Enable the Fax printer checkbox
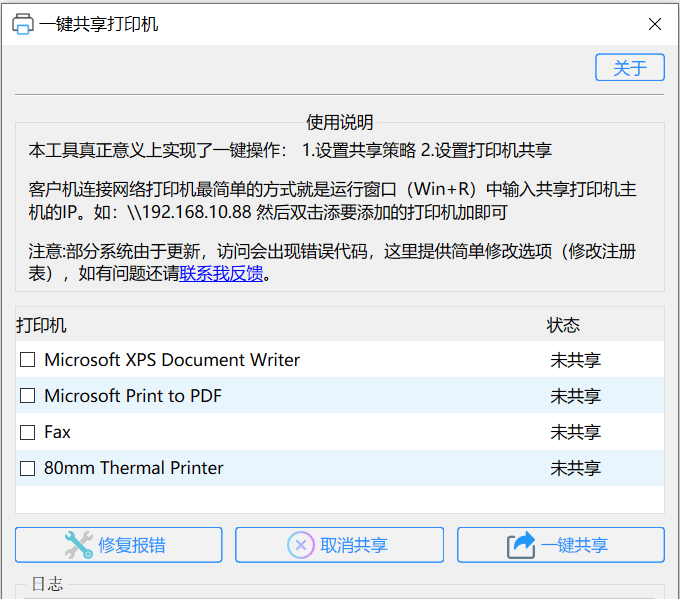The width and height of the screenshot is (680, 599). (28, 432)
